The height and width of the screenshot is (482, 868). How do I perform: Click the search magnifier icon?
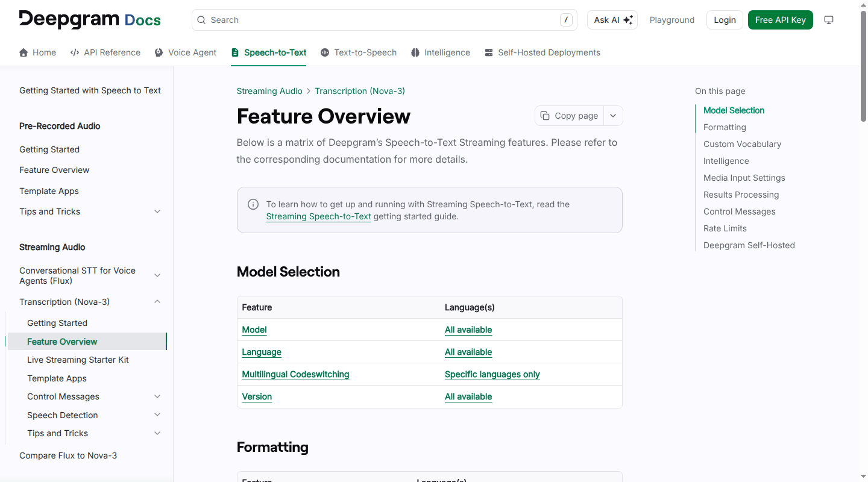(x=201, y=20)
